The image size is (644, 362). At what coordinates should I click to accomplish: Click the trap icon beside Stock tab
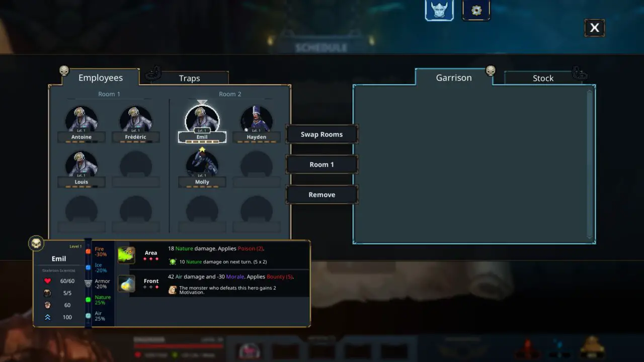click(580, 74)
